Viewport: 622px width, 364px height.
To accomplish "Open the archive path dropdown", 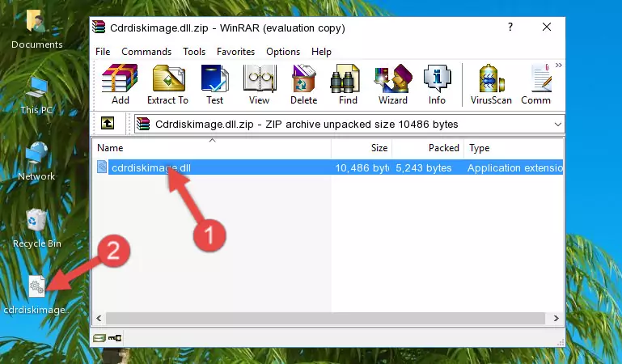I will (x=558, y=125).
